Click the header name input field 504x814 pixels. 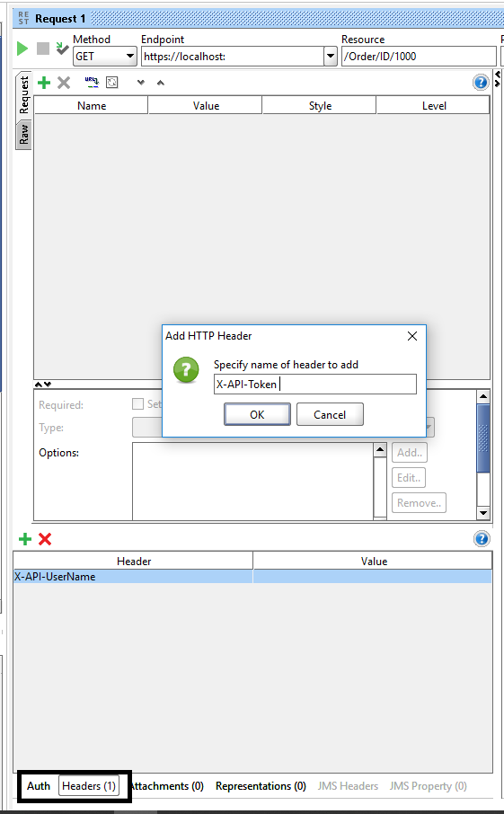pos(315,385)
